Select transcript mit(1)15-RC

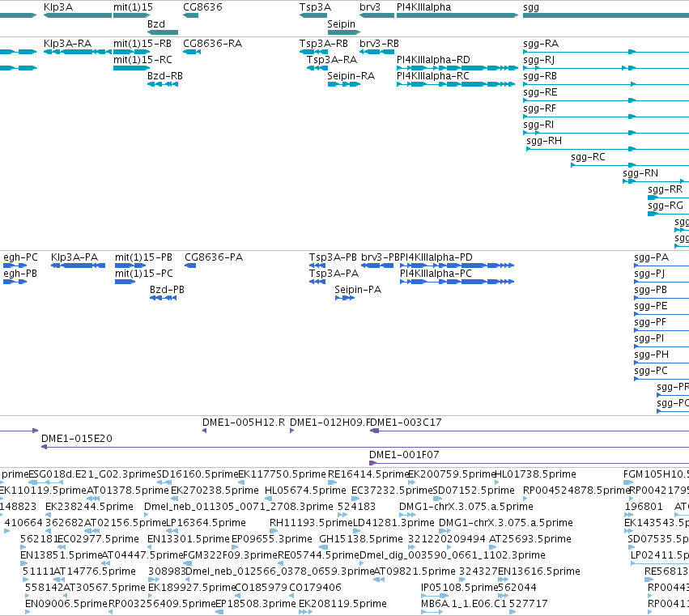(x=142, y=60)
